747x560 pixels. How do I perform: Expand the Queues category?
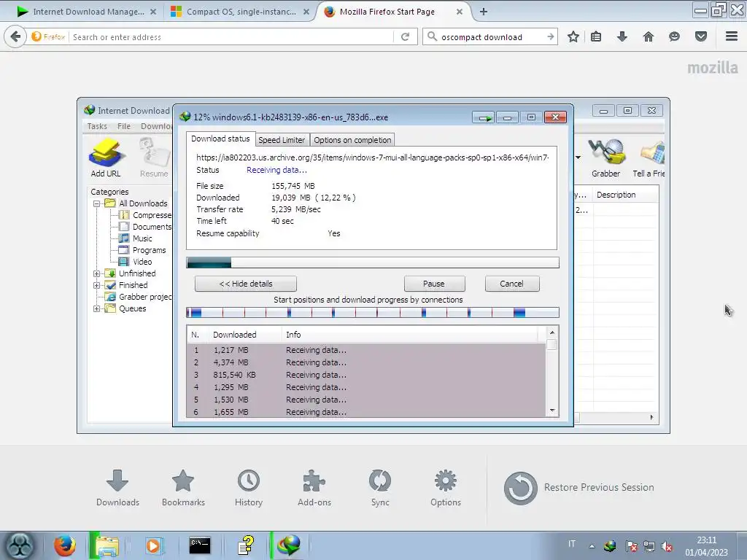coord(97,309)
